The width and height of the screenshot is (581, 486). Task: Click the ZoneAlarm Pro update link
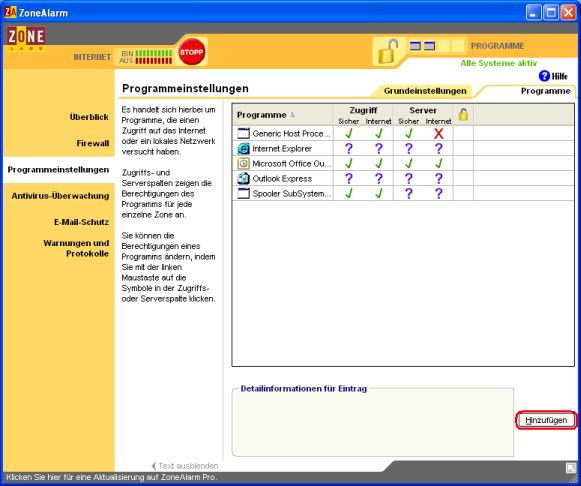[x=112, y=477]
